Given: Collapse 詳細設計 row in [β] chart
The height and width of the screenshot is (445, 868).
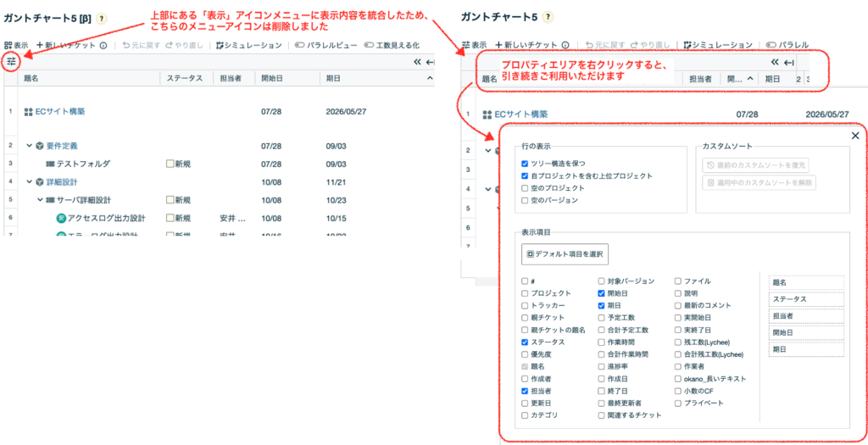Looking at the screenshot, I should click(30, 182).
